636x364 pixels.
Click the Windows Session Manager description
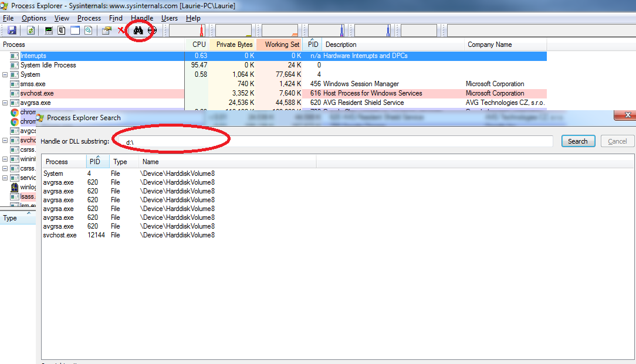361,84
